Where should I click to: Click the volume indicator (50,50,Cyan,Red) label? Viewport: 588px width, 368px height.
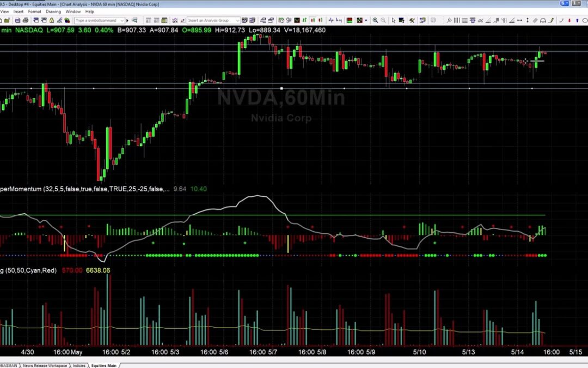[x=28, y=270]
